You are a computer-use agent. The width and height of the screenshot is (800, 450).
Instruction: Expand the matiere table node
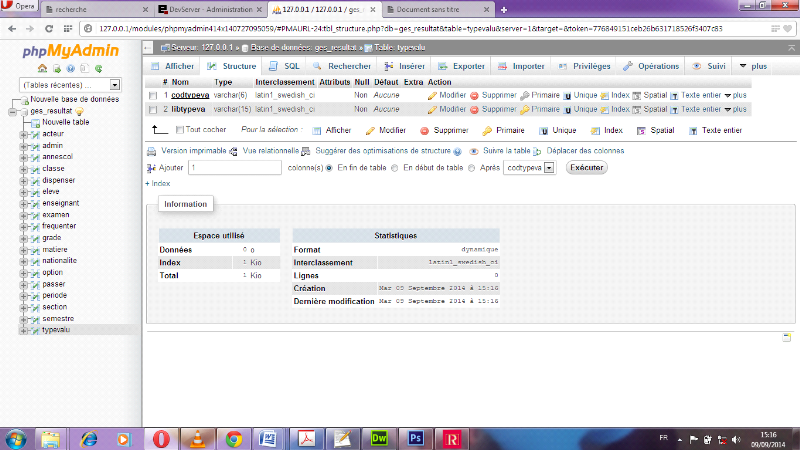pyautogui.click(x=23, y=250)
